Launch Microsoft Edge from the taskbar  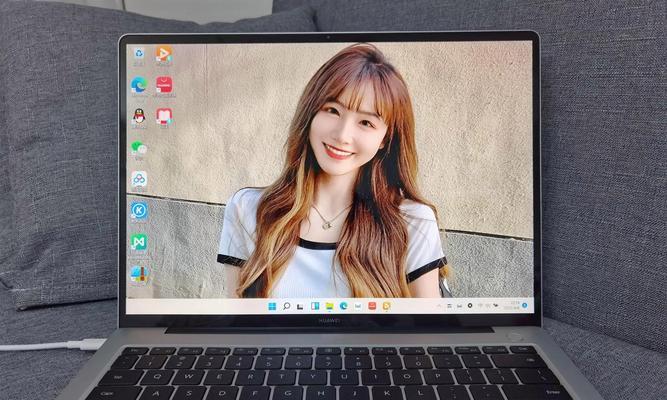tap(343, 306)
